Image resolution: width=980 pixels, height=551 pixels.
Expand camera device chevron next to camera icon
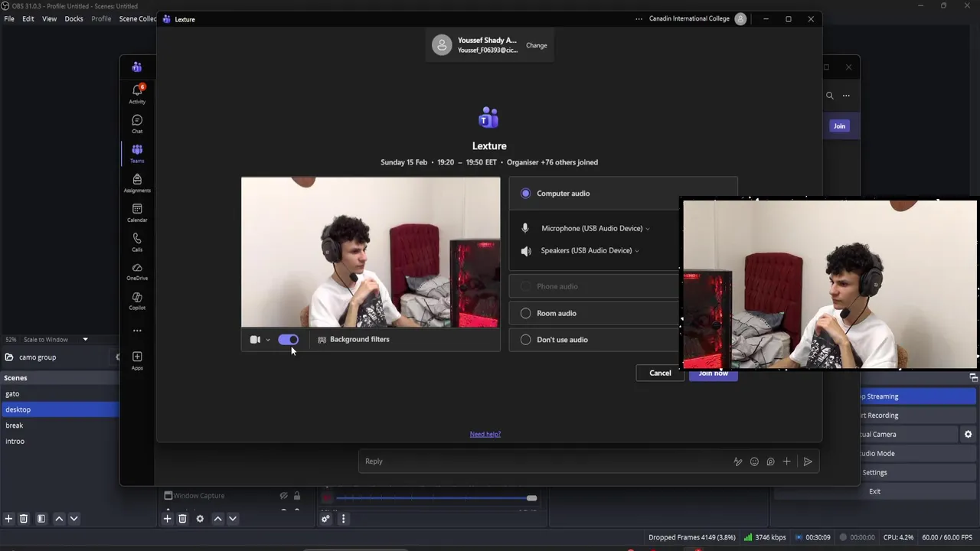(x=267, y=340)
